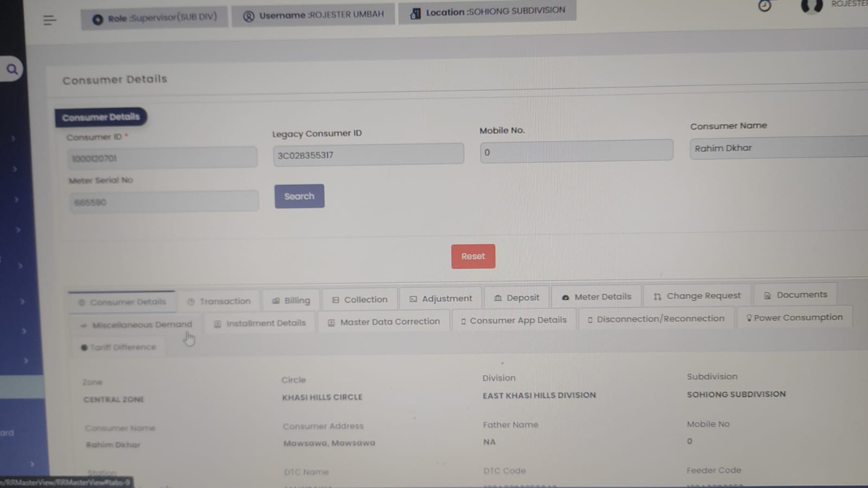Switch to the Deposit tab
This screenshot has height=488, width=868.
click(517, 297)
